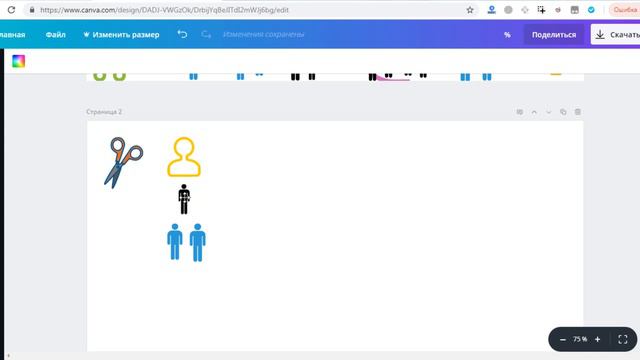
Task: Click the lock icon beside the URL
Action: pos(32,10)
